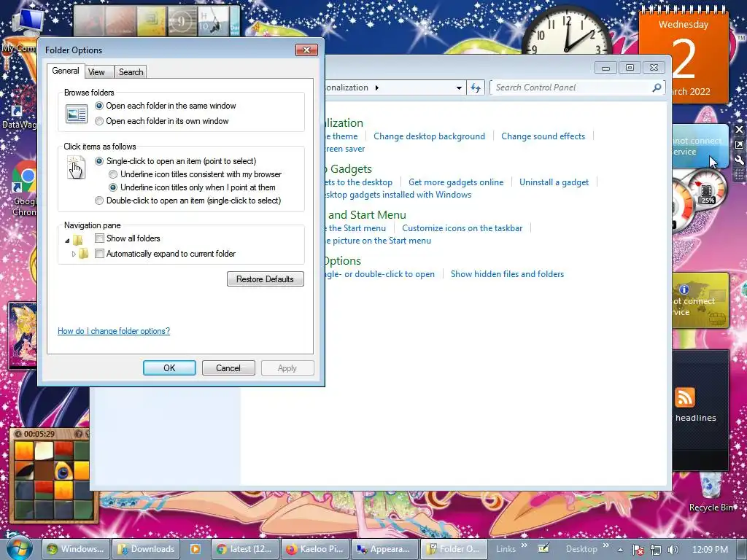Confirm with the OK button
This screenshot has height=560, width=747.
169,367
